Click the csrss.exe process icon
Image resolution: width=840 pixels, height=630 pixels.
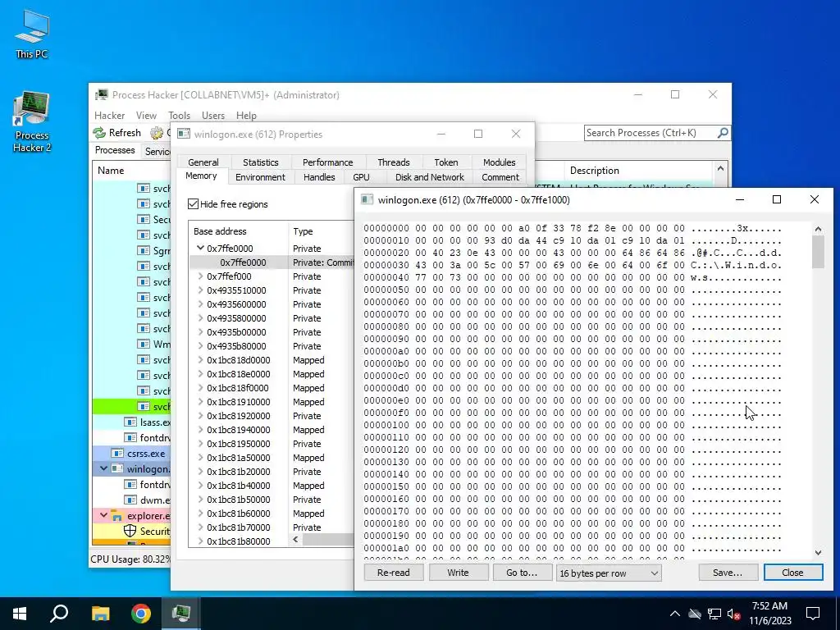[x=117, y=453]
